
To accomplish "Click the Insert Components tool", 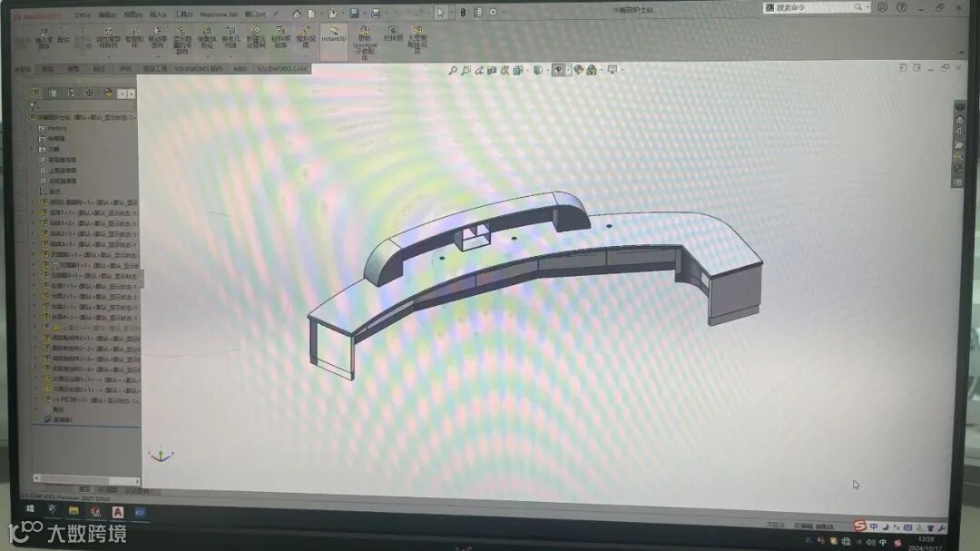I will click(x=44, y=37).
